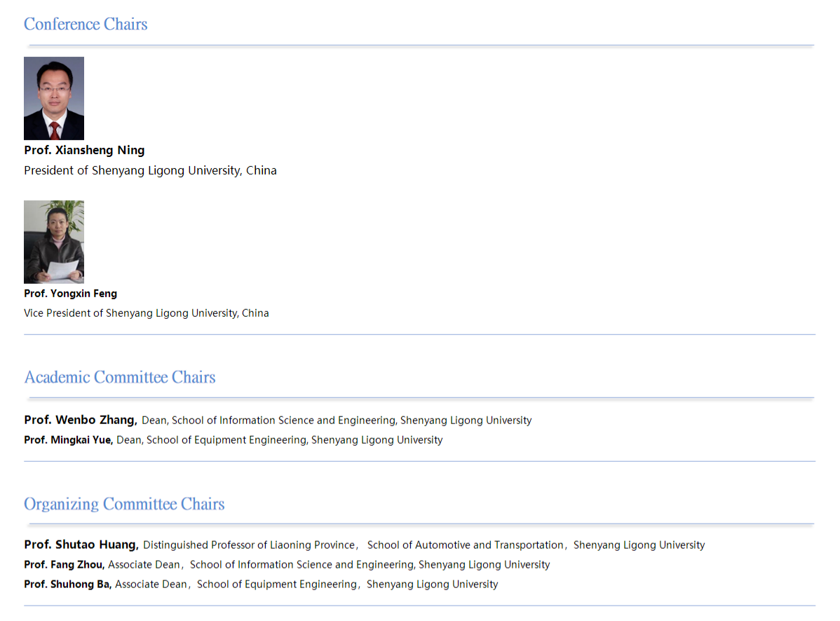This screenshot has width=840, height=621.
Task: Click the name Prof. Shuhong Ba
Action: [68, 584]
